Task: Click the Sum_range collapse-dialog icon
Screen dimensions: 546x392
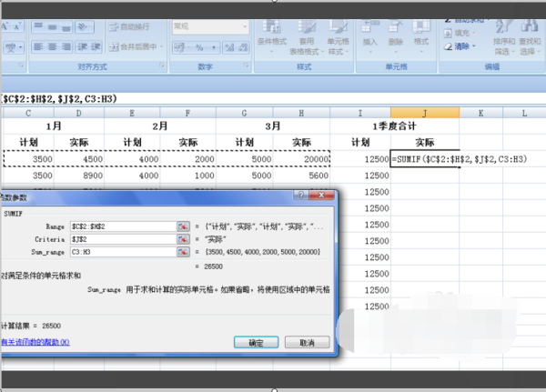Action: click(x=183, y=253)
